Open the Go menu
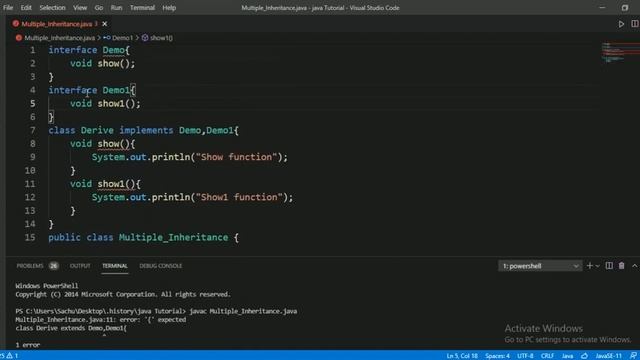This screenshot has height=360, width=640. pos(99,8)
